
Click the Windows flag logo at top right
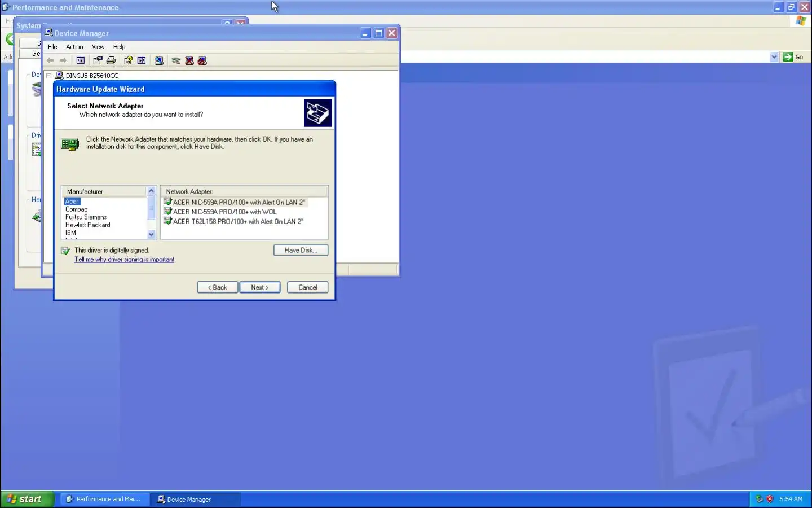pos(801,21)
